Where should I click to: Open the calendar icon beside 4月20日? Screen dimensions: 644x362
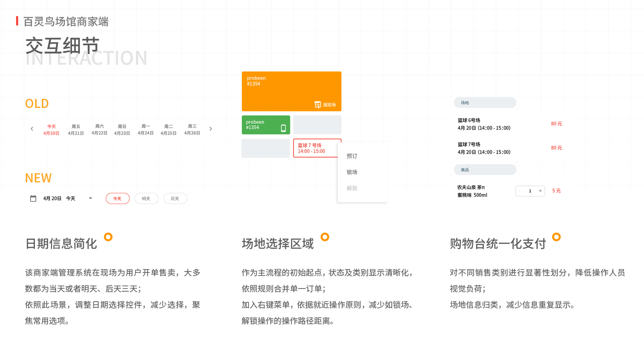(33, 198)
